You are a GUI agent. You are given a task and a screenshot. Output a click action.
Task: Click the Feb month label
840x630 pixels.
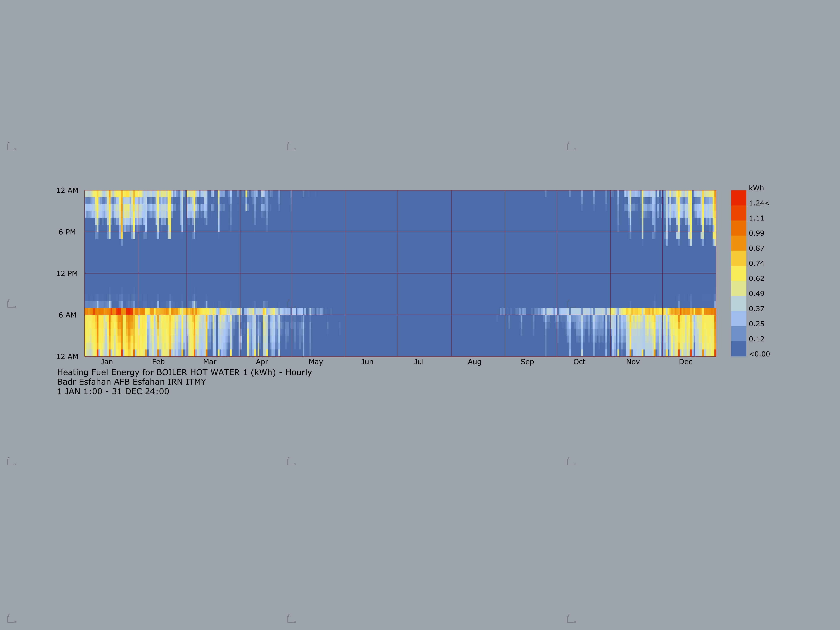tap(158, 362)
